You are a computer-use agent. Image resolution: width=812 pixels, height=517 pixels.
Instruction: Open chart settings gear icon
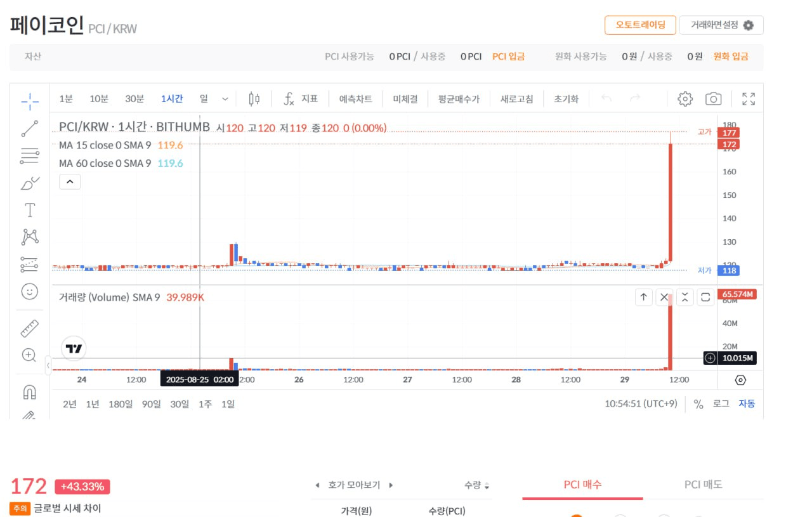tap(684, 99)
